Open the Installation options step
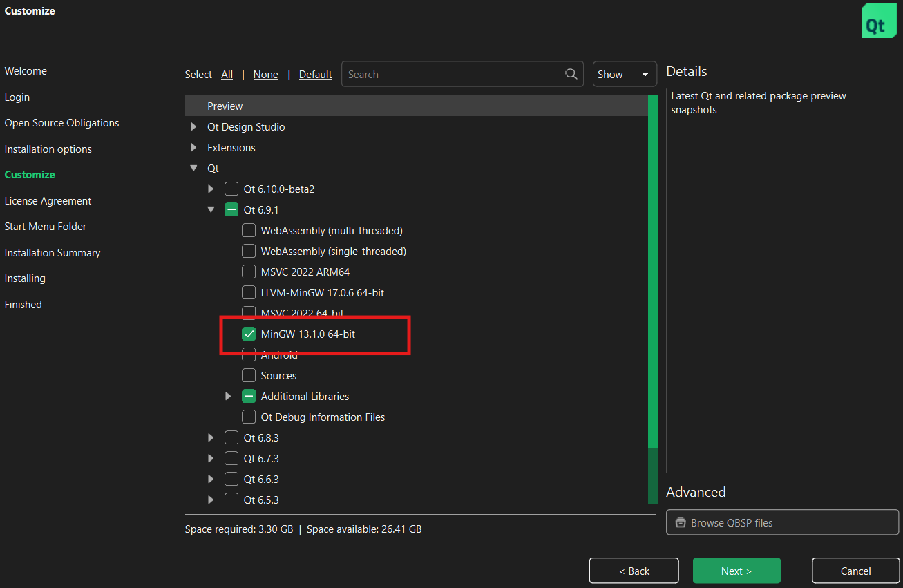Screen dimensions: 903x588 pyautogui.click(x=48, y=149)
